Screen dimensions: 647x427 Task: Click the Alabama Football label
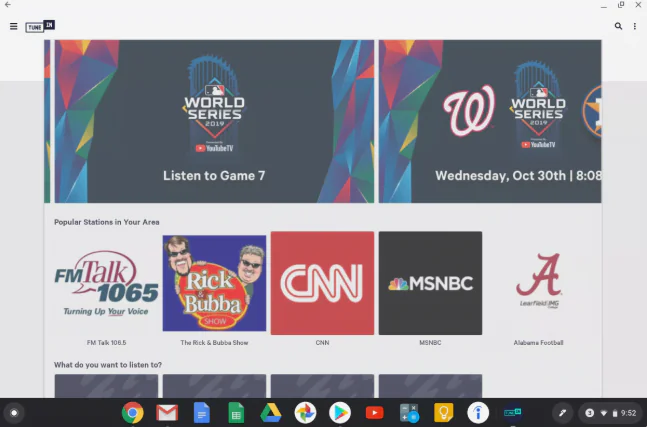point(538,342)
